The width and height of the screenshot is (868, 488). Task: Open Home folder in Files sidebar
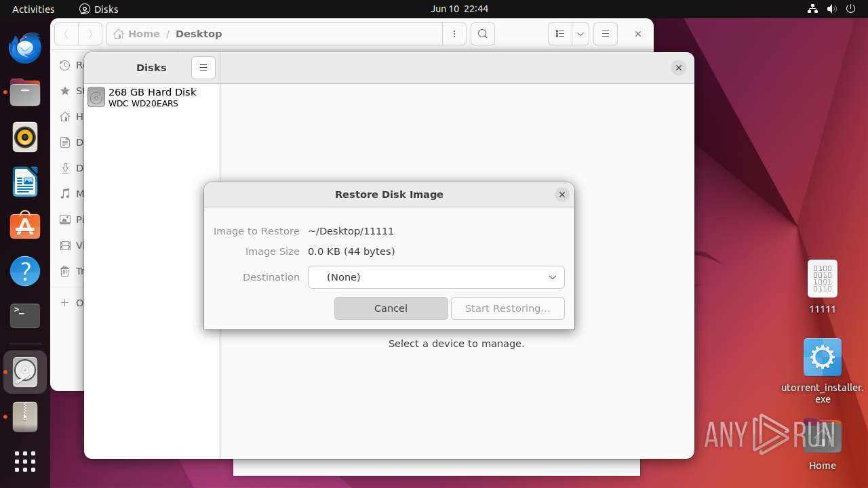[x=71, y=117]
